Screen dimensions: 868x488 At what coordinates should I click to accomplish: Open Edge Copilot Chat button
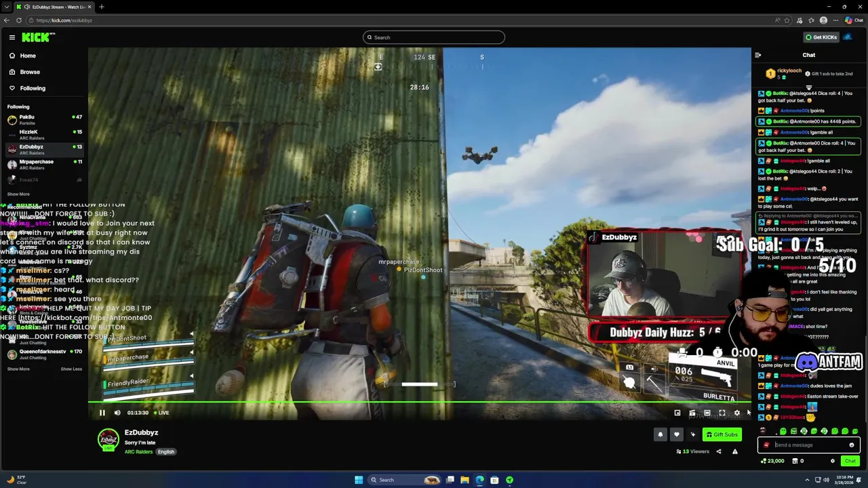(854, 20)
